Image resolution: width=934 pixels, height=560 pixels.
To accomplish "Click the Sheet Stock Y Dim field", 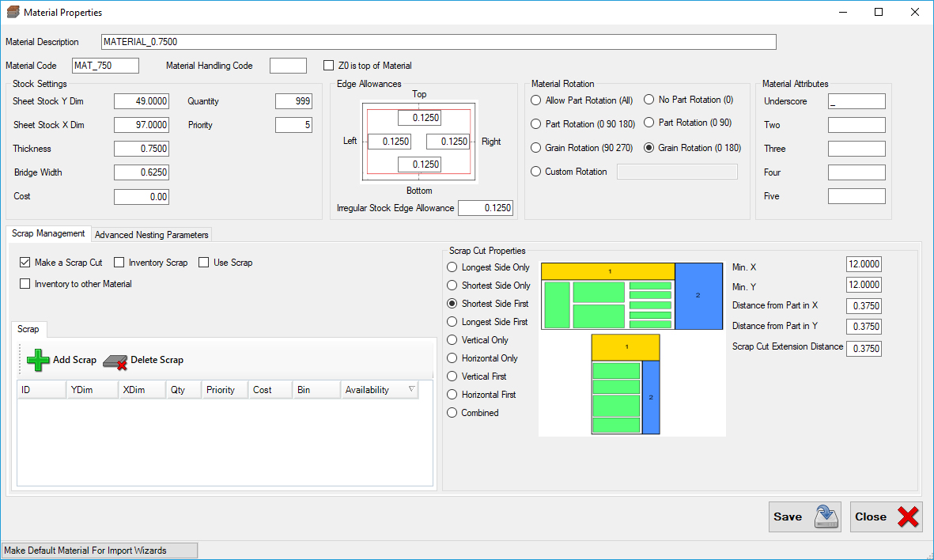I will pyautogui.click(x=142, y=101).
